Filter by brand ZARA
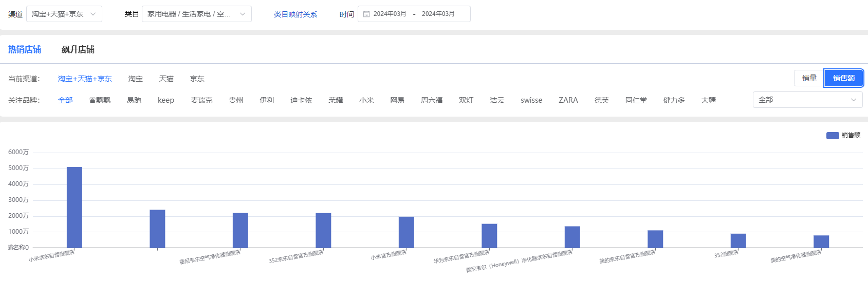The width and height of the screenshot is (868, 281). (568, 100)
